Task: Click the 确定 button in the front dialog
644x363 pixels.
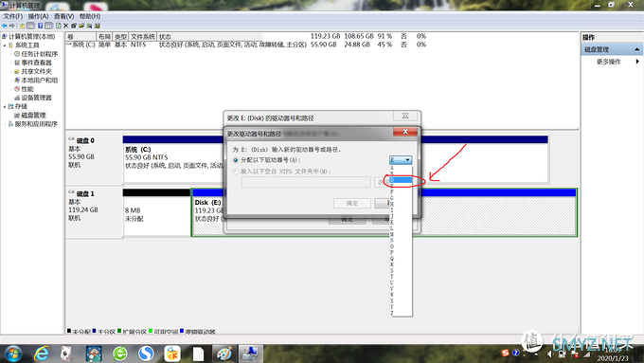Action: coord(352,203)
